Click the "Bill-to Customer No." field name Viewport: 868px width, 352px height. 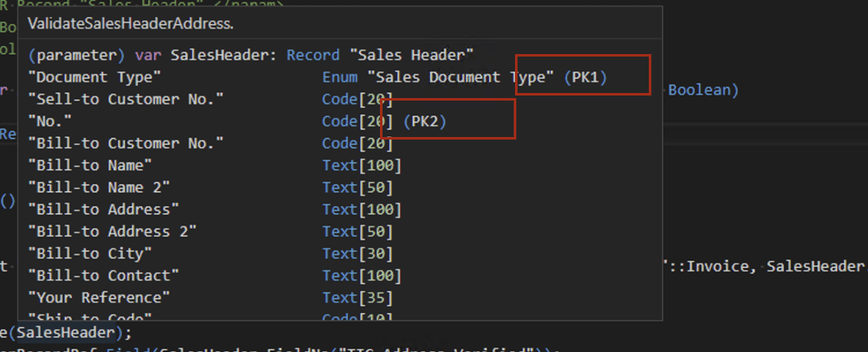click(x=126, y=143)
